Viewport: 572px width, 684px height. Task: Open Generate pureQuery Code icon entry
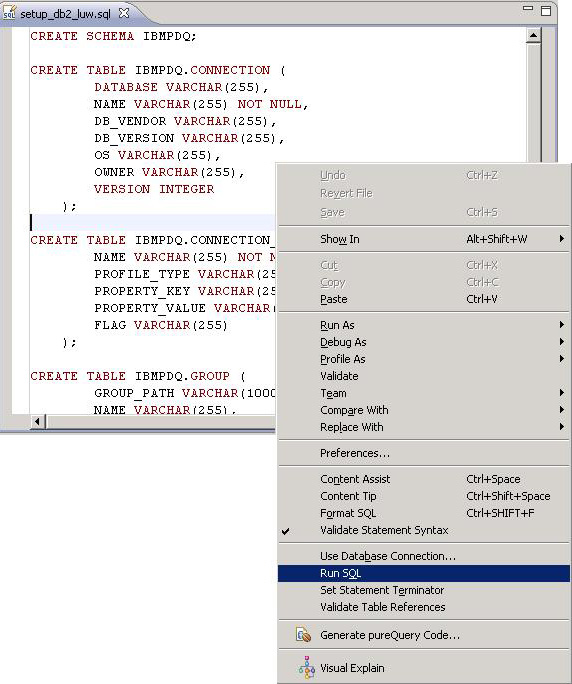pos(303,635)
